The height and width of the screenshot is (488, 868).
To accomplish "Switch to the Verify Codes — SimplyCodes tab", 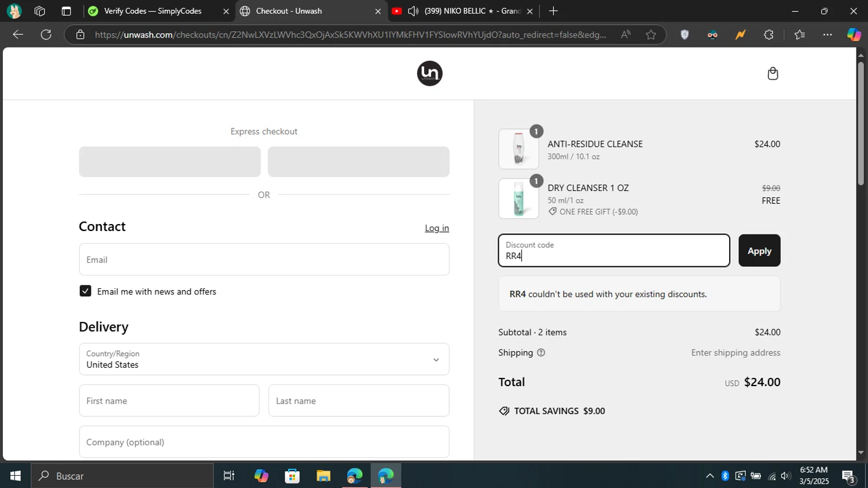I will pyautogui.click(x=153, y=11).
